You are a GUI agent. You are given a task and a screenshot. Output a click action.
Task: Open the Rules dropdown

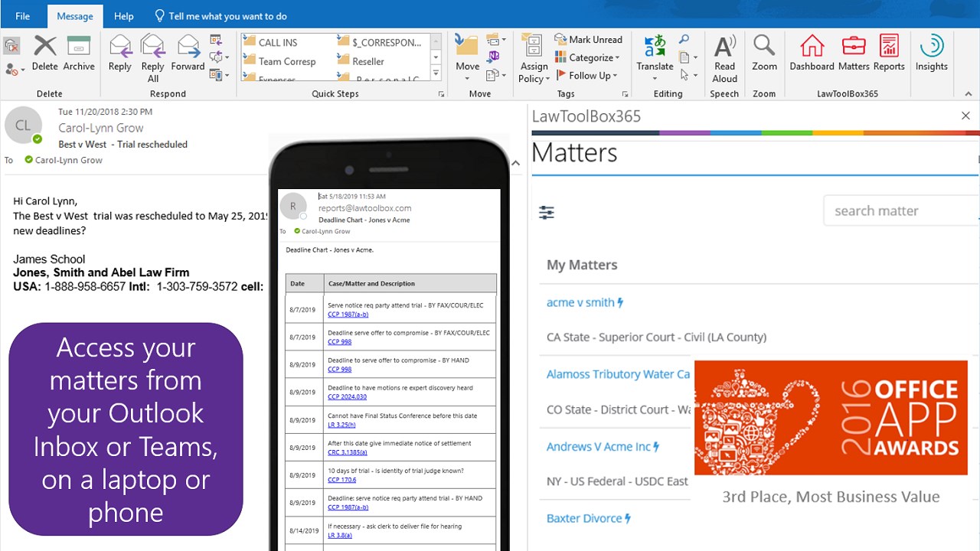coord(495,40)
